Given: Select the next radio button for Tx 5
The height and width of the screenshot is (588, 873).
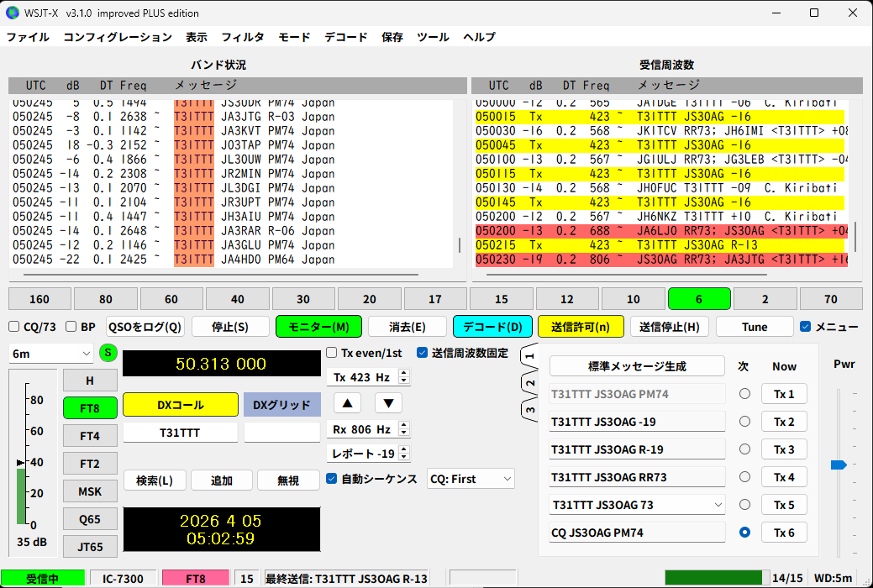Looking at the screenshot, I should tap(744, 505).
